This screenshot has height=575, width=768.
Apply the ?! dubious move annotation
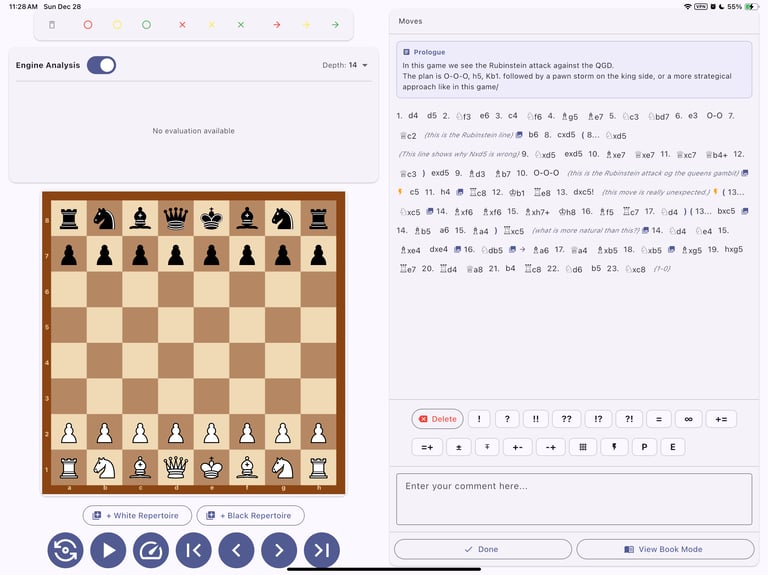point(629,419)
